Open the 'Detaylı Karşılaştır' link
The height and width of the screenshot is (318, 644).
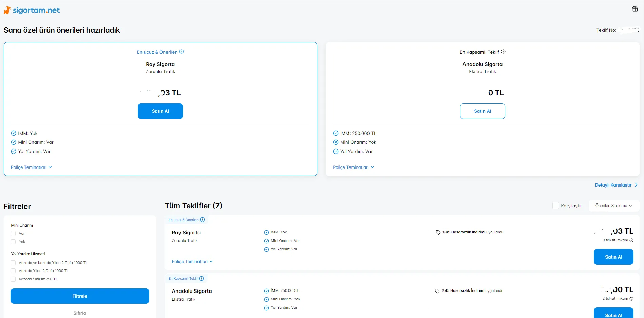point(616,185)
